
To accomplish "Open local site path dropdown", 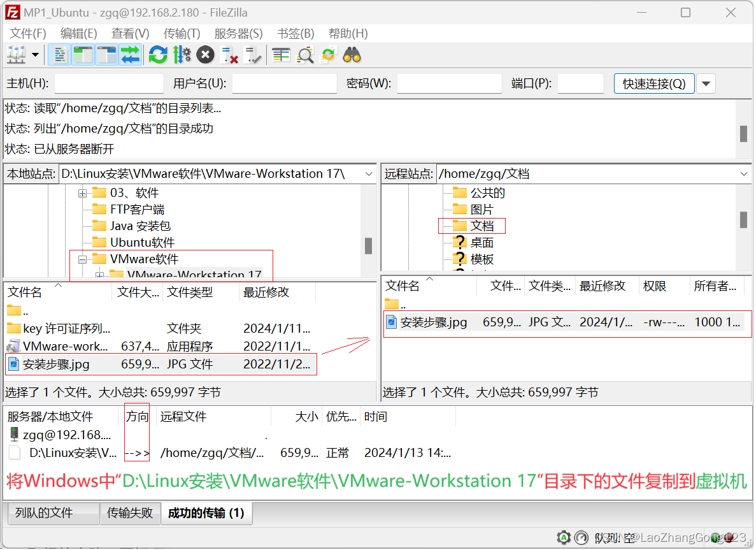I will pos(369,174).
